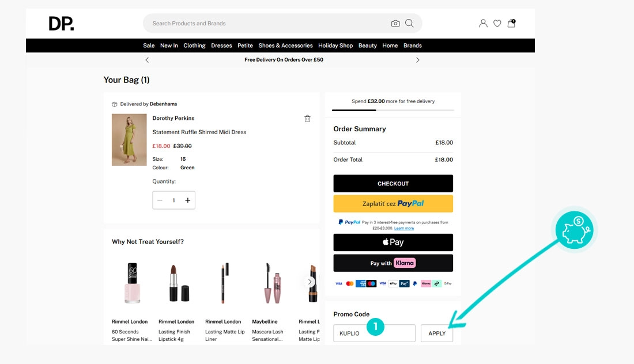
Task: Click the promo code input field
Action: point(375,333)
